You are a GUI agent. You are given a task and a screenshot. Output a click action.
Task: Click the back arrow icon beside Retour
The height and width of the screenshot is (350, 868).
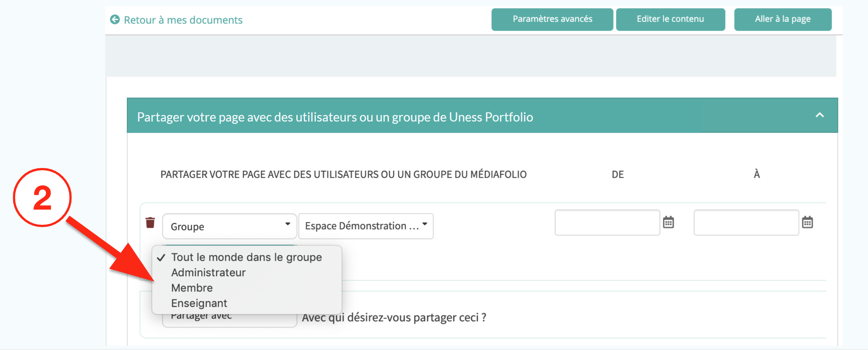[115, 20]
